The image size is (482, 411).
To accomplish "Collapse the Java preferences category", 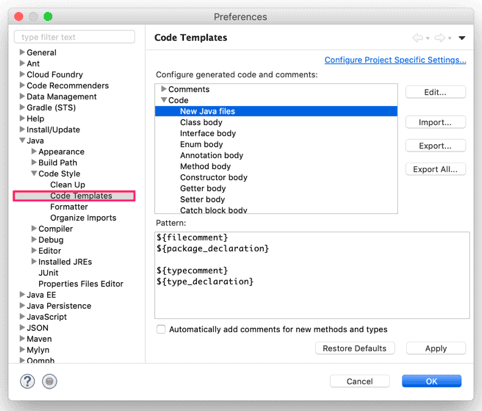I will 22,140.
